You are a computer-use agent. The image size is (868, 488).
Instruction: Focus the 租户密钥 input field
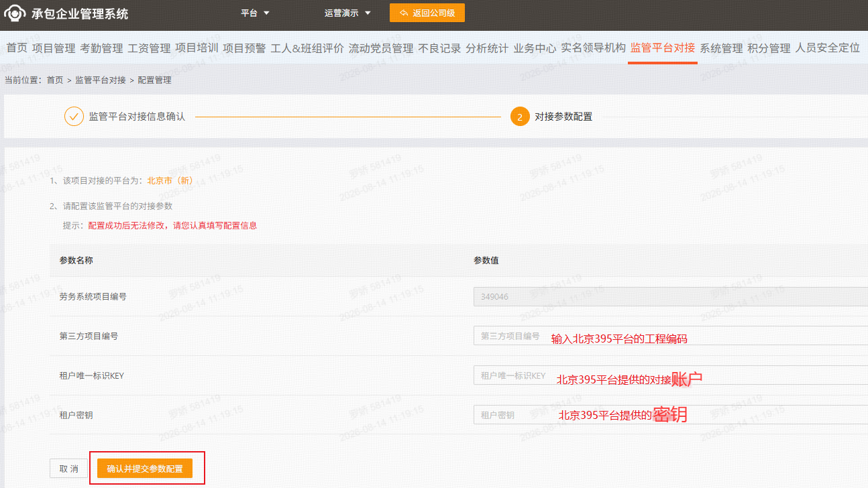coord(671,415)
